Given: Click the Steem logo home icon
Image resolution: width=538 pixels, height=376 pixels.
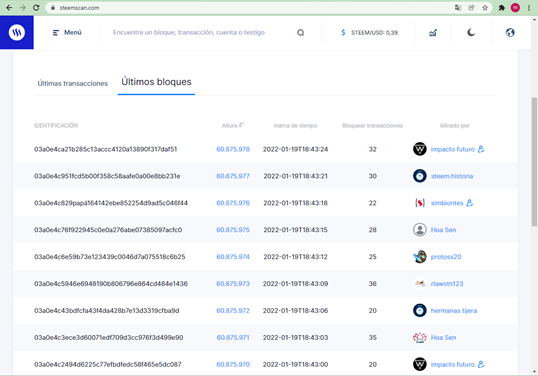Looking at the screenshot, I should tap(16, 32).
